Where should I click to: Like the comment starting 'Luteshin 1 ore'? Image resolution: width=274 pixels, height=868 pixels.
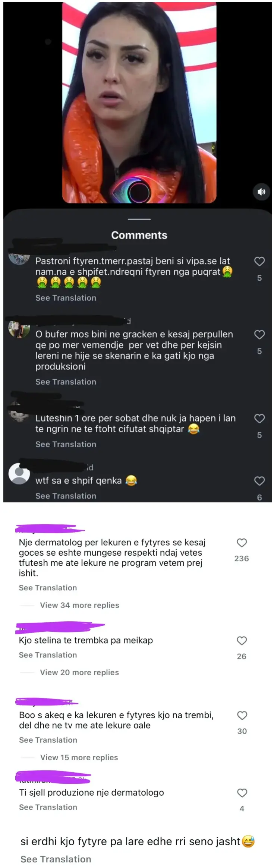(x=259, y=419)
